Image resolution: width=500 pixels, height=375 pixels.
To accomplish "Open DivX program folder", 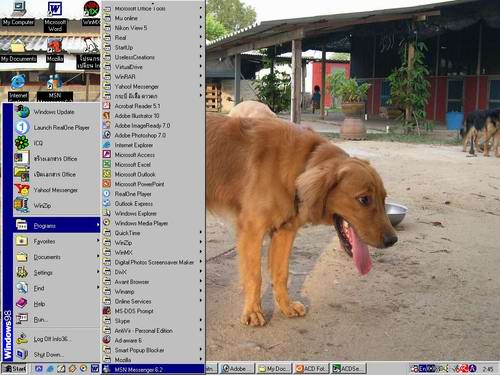I will click(153, 272).
